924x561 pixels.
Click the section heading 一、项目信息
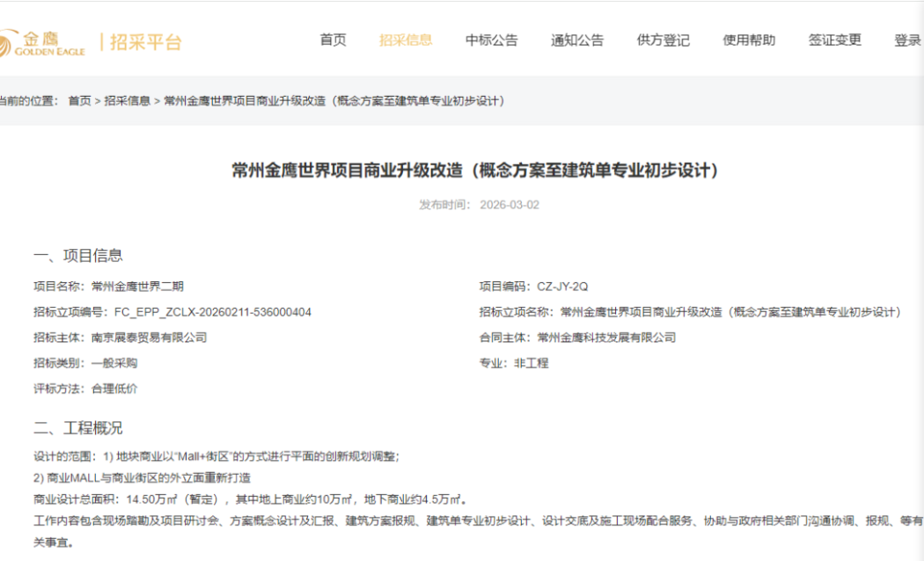pos(77,256)
